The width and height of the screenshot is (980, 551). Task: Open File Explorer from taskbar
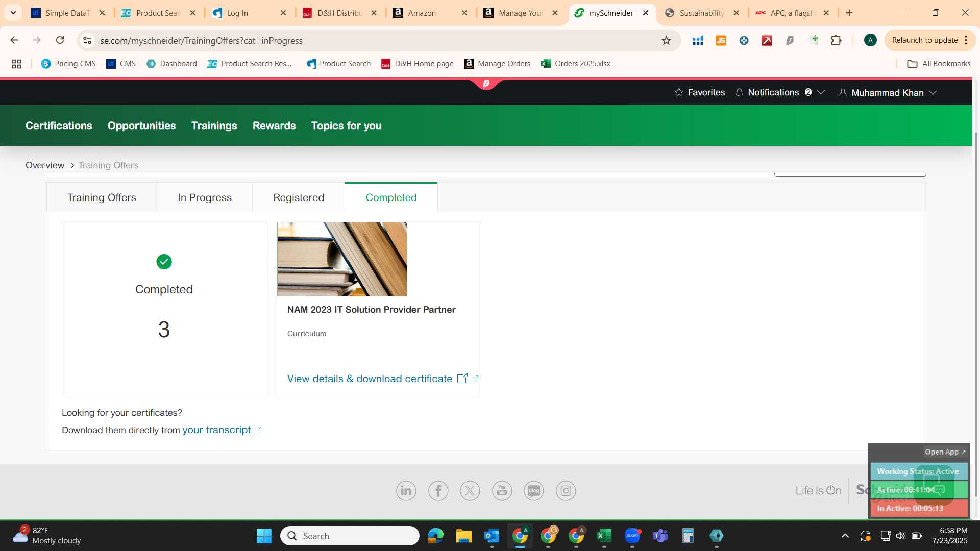pyautogui.click(x=463, y=536)
